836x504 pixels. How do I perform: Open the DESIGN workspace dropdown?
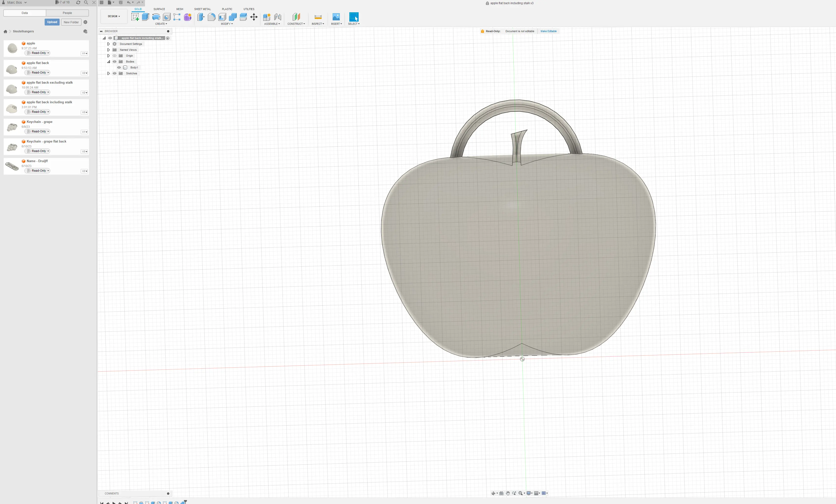[x=114, y=16]
